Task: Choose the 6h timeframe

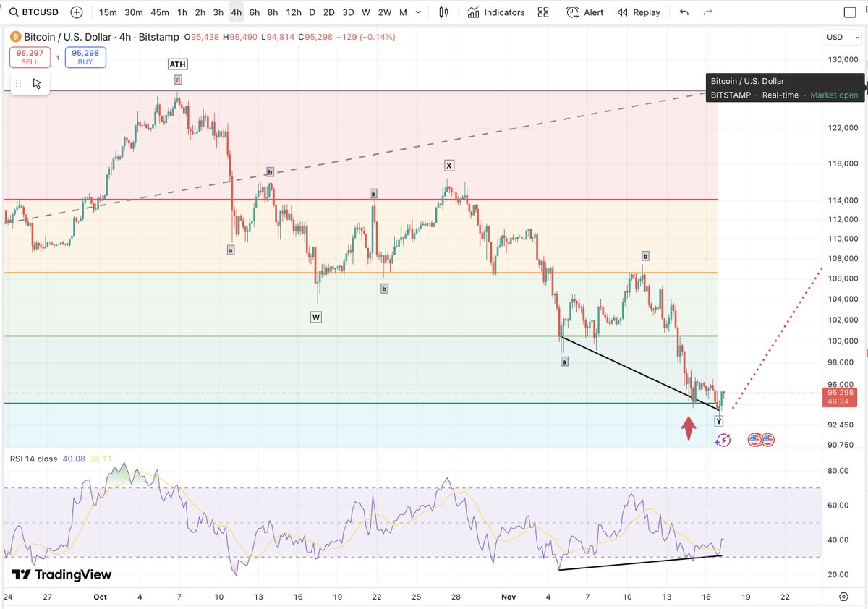Action: coord(254,12)
